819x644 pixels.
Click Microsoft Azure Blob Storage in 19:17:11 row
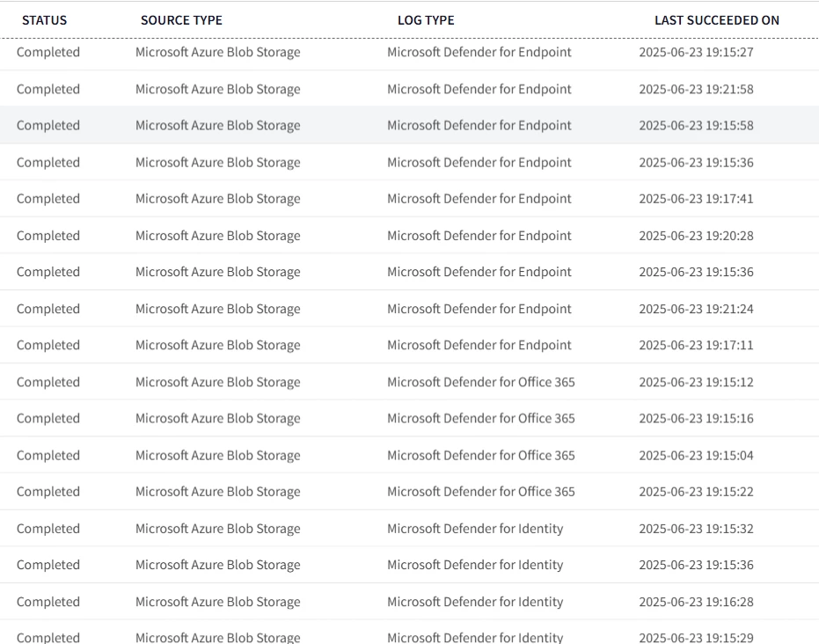[218, 345]
